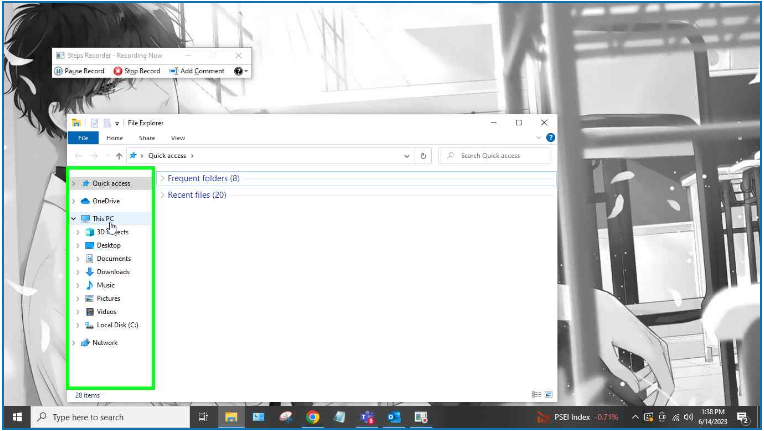Open Steps Recorder help dropdown arrow
764x431 pixels.
(247, 71)
